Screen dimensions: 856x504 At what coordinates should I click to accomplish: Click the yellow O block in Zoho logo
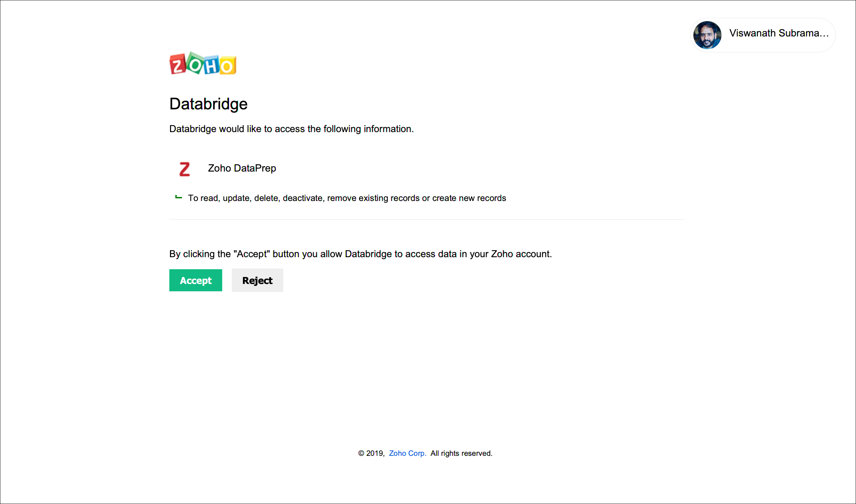[227, 66]
